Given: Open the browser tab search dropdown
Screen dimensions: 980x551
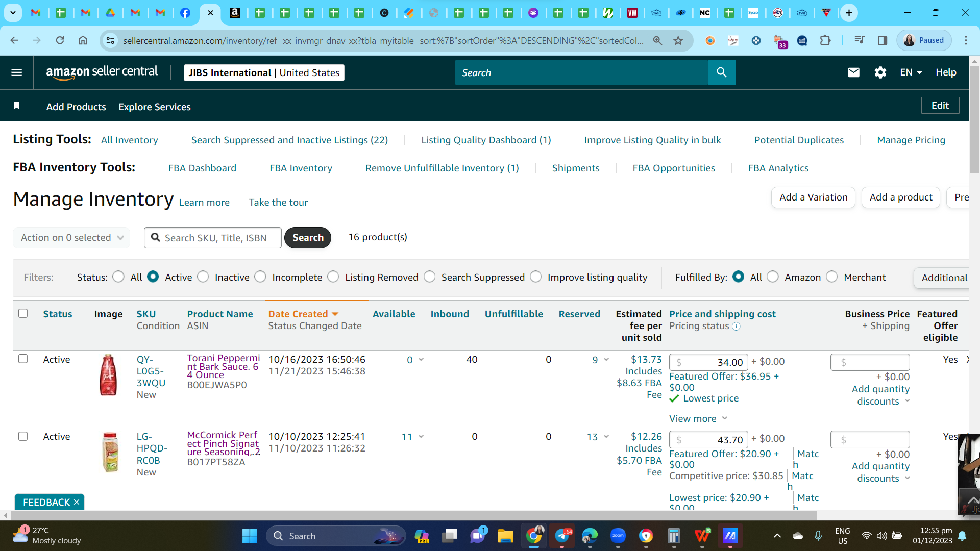Looking at the screenshot, I should pyautogui.click(x=13, y=13).
